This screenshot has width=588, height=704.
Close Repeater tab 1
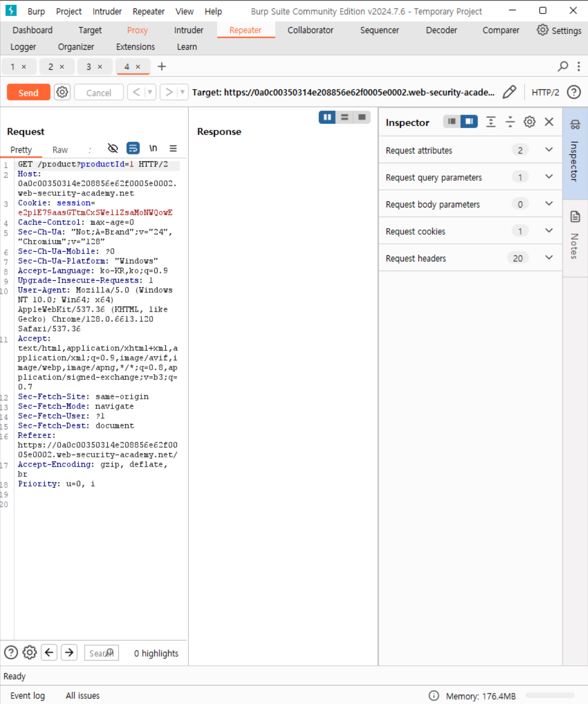point(24,67)
